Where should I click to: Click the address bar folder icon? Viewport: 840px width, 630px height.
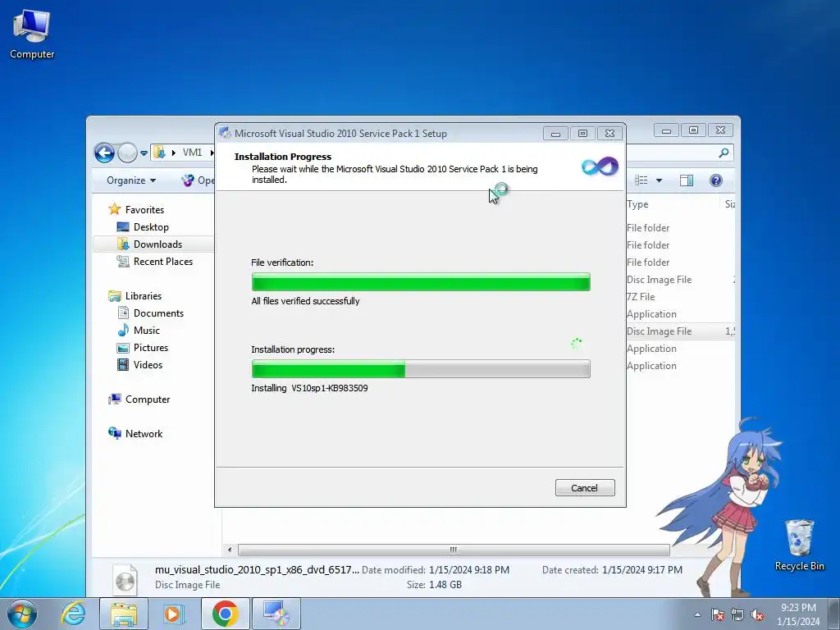pyautogui.click(x=159, y=153)
